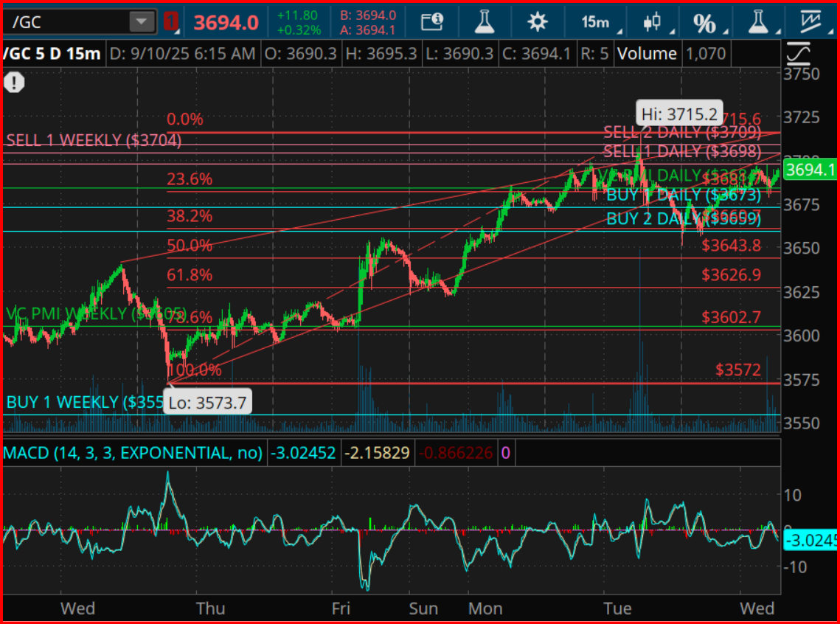Screen dimensions: 840x624
Task: Select the BUY 2 DAILY label
Action: [x=684, y=218]
